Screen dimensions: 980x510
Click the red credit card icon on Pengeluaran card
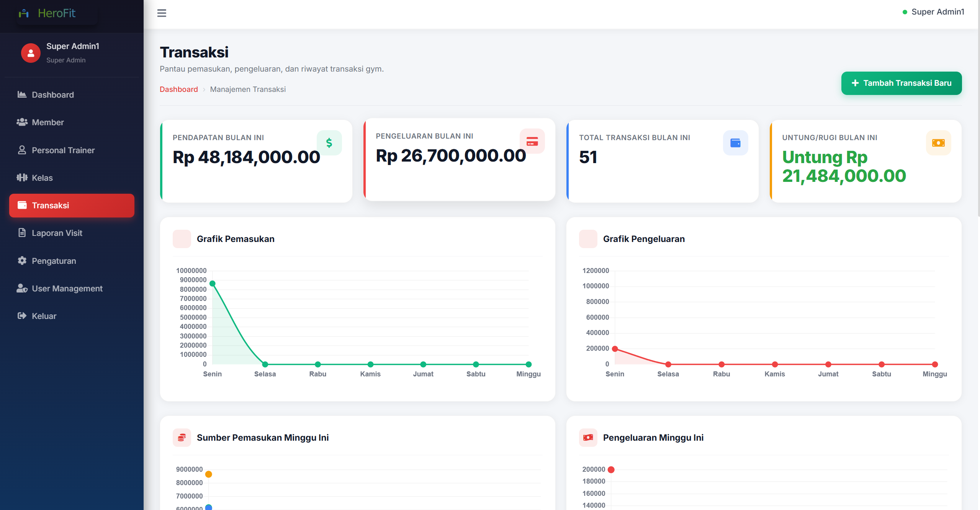pos(532,141)
